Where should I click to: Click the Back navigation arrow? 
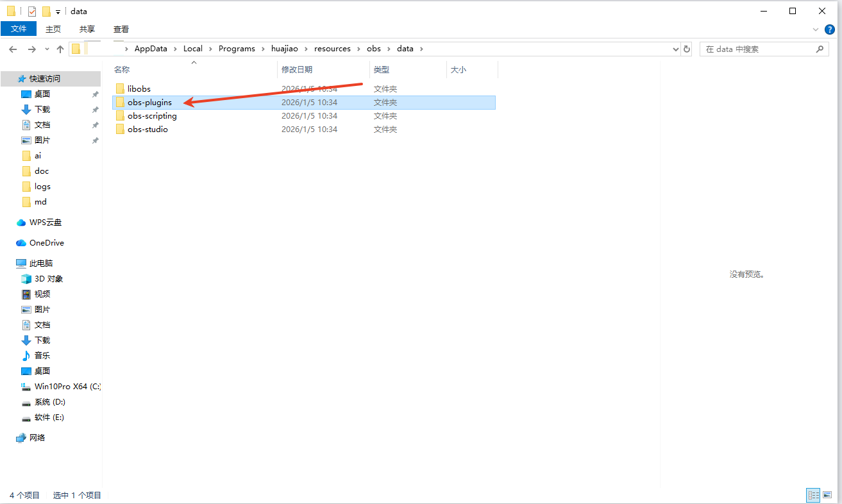point(13,49)
